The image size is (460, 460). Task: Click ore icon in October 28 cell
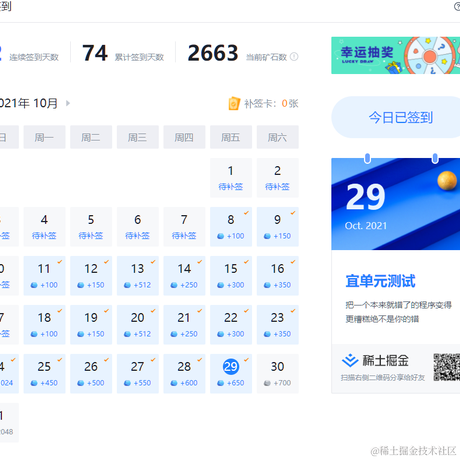pos(174,383)
